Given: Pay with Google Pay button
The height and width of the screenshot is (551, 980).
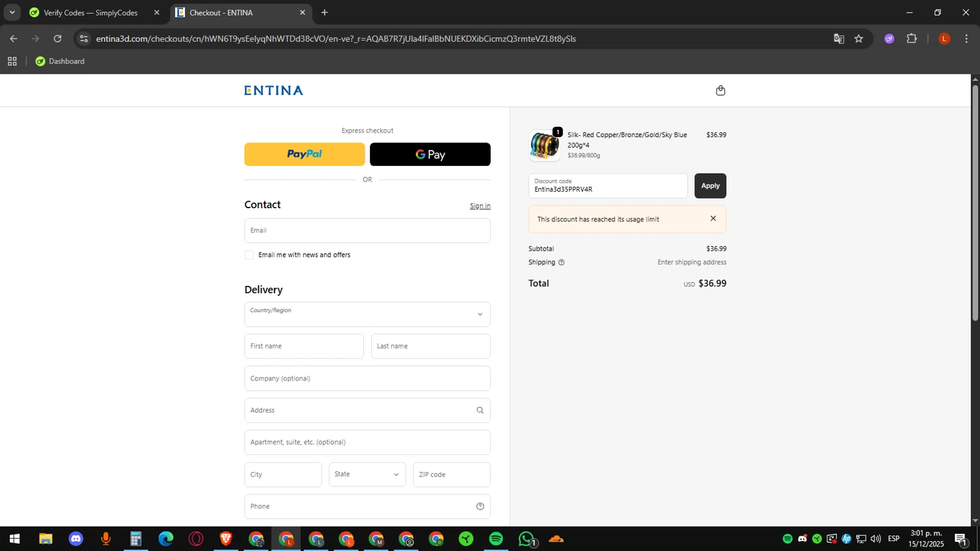Looking at the screenshot, I should (x=430, y=154).
